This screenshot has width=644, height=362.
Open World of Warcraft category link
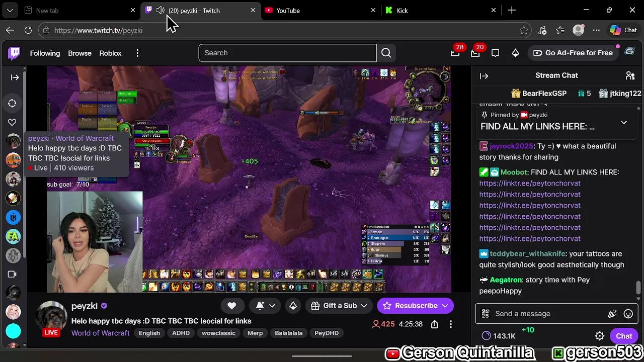point(100,333)
